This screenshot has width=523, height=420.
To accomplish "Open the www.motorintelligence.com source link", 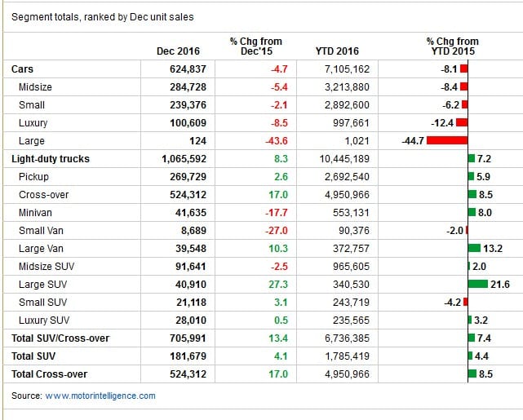I will click(x=100, y=396).
